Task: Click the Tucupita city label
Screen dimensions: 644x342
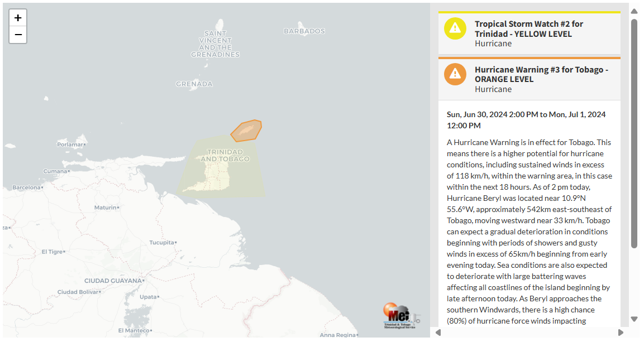Action: [162, 242]
